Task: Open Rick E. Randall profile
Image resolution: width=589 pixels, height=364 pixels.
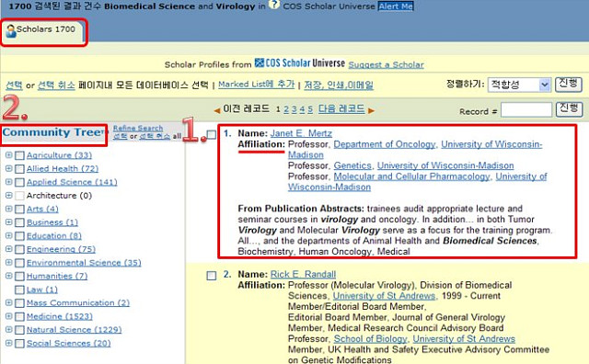Action: [303, 274]
